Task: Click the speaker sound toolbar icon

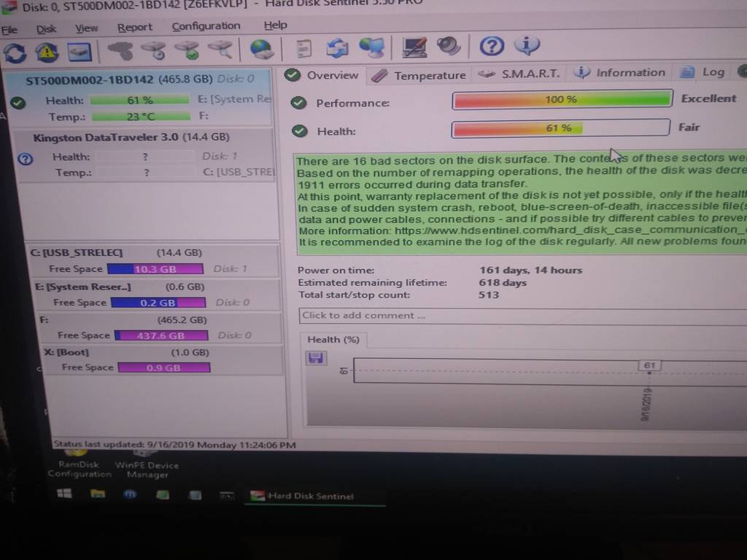Action: coord(449,46)
